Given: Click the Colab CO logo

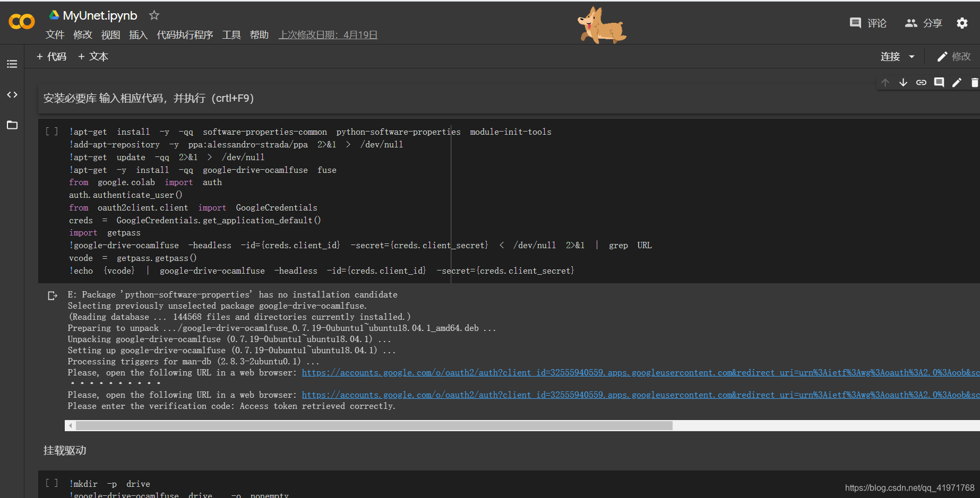Looking at the screenshot, I should point(22,22).
